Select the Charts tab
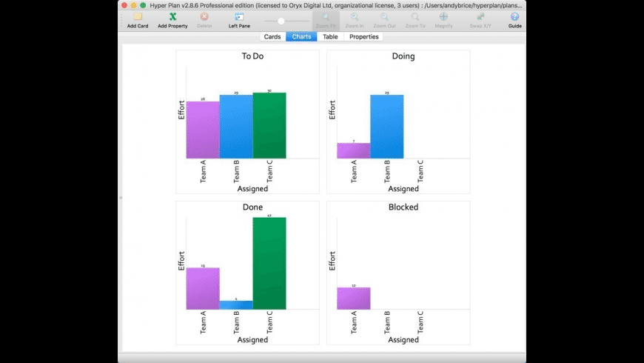The height and width of the screenshot is (363, 644). click(x=301, y=36)
